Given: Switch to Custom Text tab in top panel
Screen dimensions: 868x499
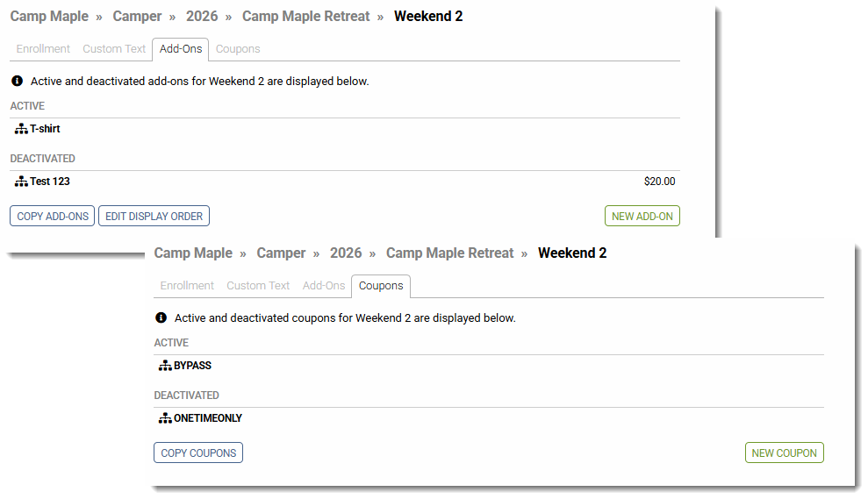Looking at the screenshot, I should coord(114,49).
